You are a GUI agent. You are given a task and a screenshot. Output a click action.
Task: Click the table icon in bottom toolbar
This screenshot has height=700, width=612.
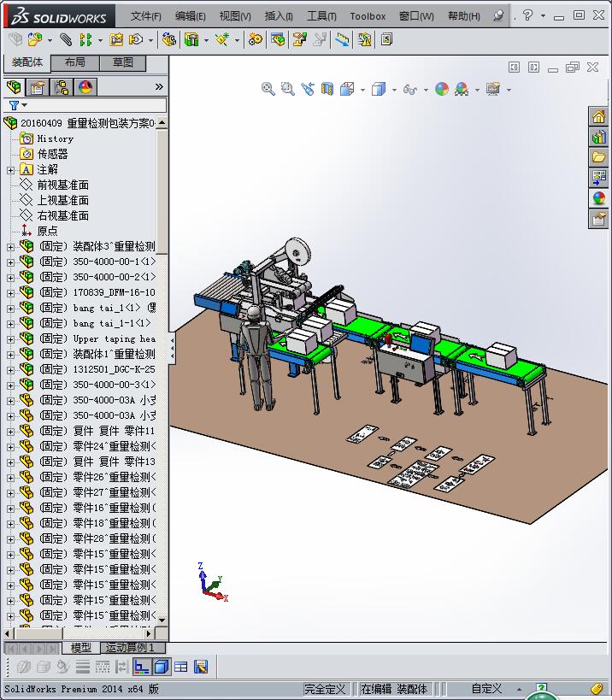(x=181, y=667)
